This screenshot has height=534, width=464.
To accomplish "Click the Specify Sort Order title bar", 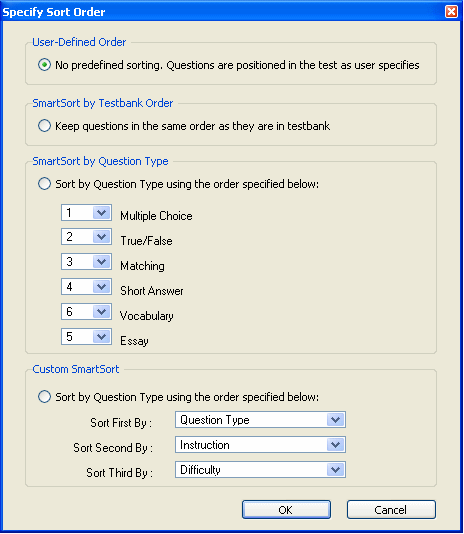I will 221,12.
